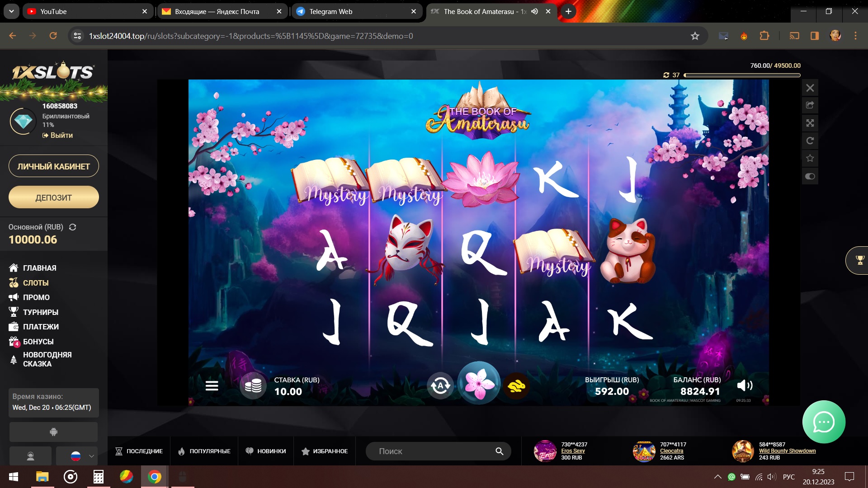Open the Личный кабинет button

pyautogui.click(x=53, y=166)
